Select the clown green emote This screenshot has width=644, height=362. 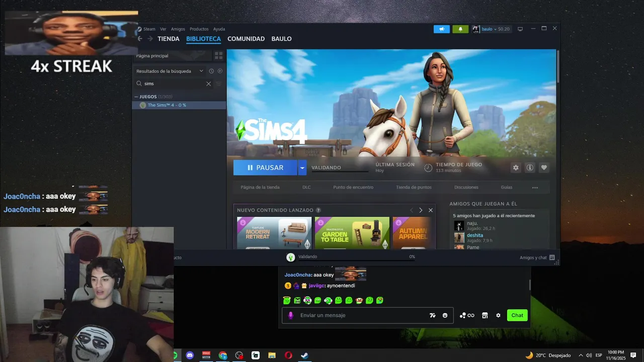(x=359, y=300)
